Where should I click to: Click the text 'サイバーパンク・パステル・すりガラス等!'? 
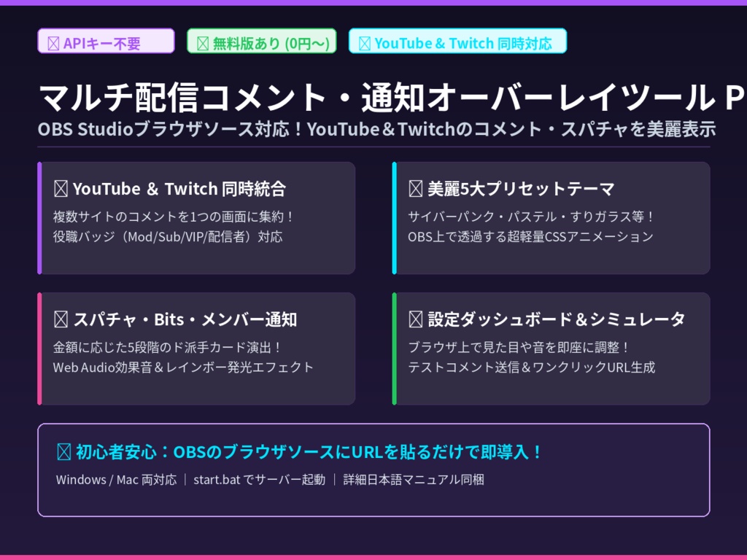tap(531, 217)
